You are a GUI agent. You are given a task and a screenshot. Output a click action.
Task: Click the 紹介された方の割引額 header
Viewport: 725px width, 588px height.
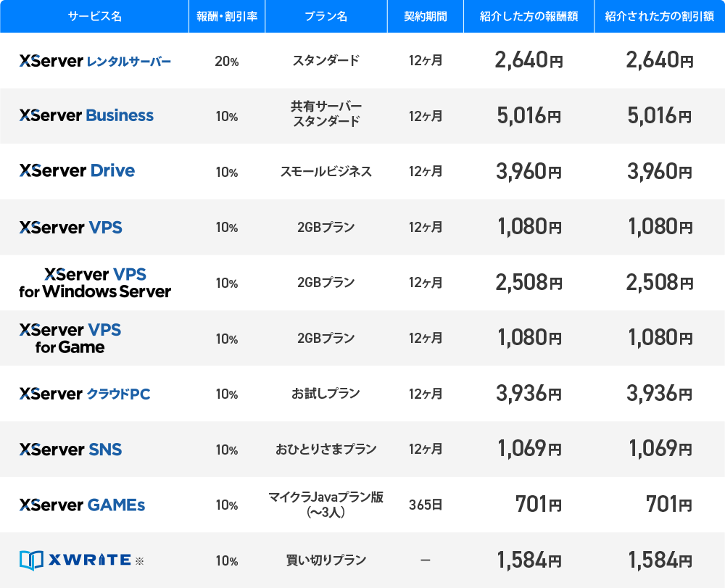pos(660,16)
